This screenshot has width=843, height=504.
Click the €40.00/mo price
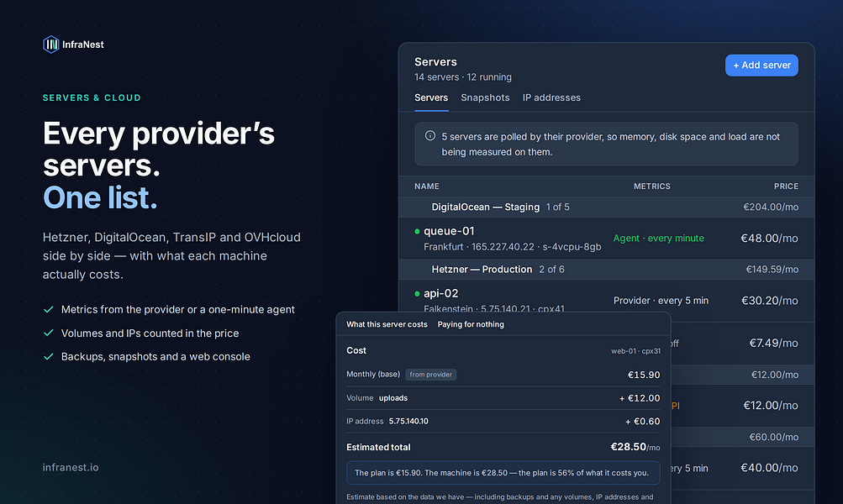click(769, 468)
